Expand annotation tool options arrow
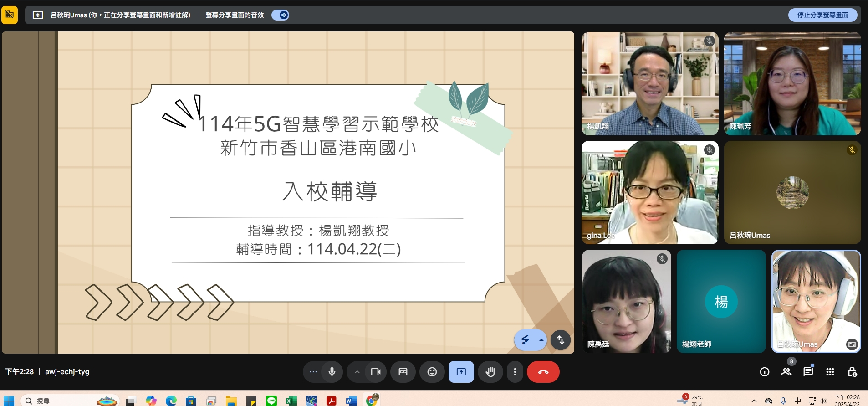The width and height of the screenshot is (868, 406). (541, 340)
